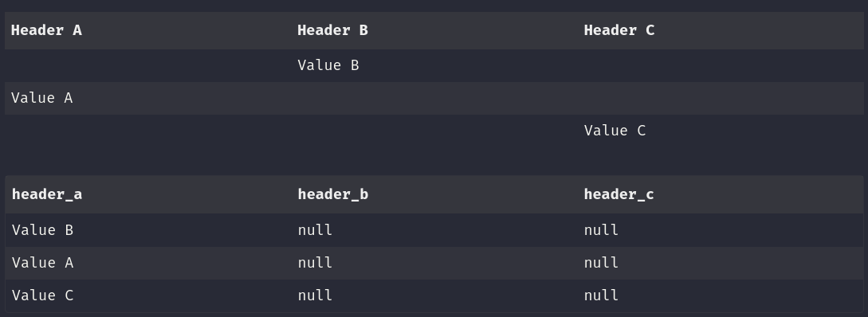Click the header_a column heading
Viewport: 868px width, 317px height.
click(x=47, y=194)
